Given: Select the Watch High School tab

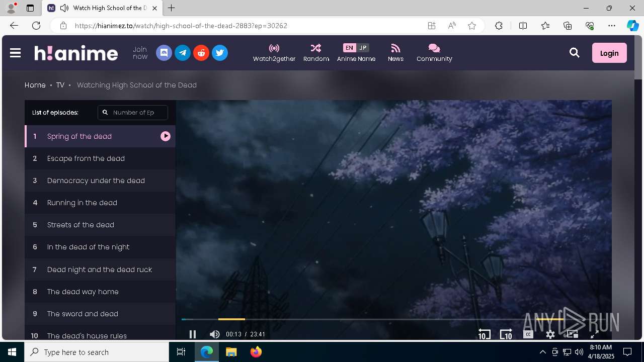Looking at the screenshot, I should tap(103, 8).
